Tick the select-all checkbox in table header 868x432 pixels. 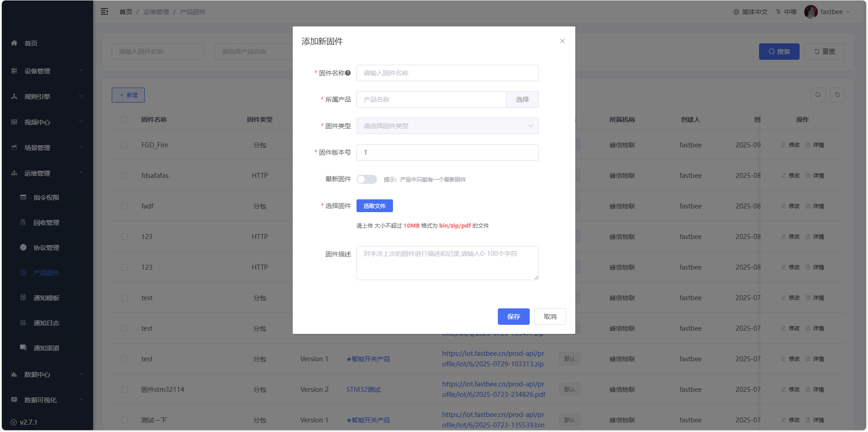pyautogui.click(x=124, y=120)
